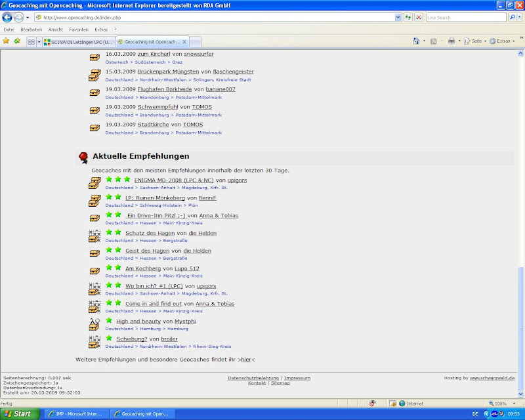This screenshot has width=525, height=420.
Task: Open the Ein Drive-Inn Pitzl link
Action: [156, 216]
